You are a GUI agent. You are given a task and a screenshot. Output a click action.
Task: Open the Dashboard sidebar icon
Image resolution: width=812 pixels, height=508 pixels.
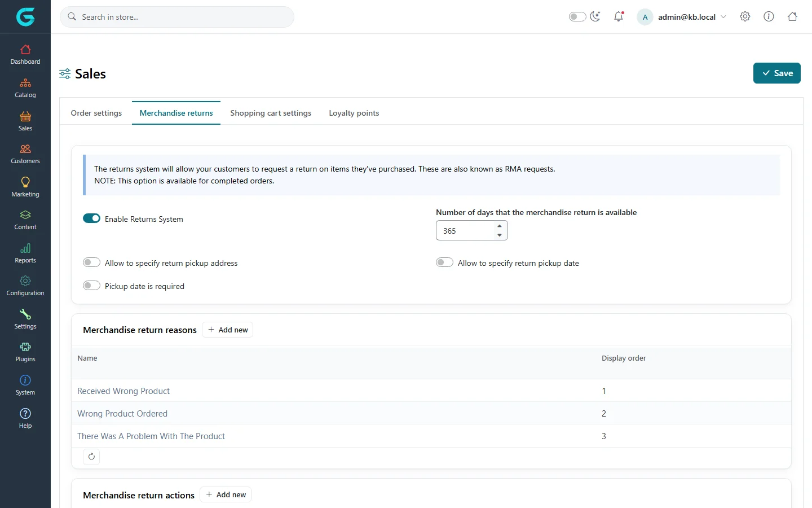tap(25, 55)
